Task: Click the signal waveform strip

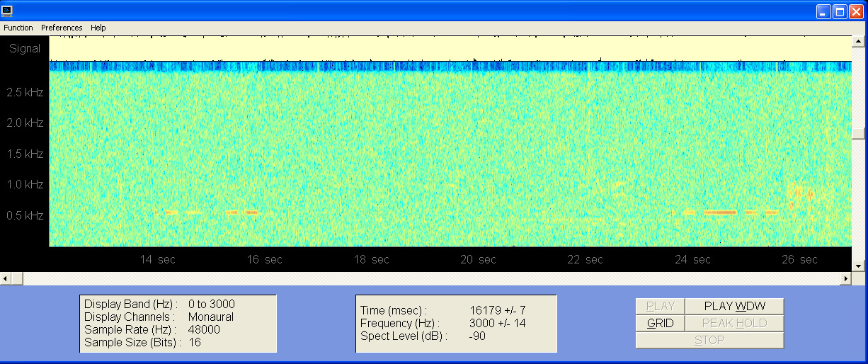Action: pos(450,48)
